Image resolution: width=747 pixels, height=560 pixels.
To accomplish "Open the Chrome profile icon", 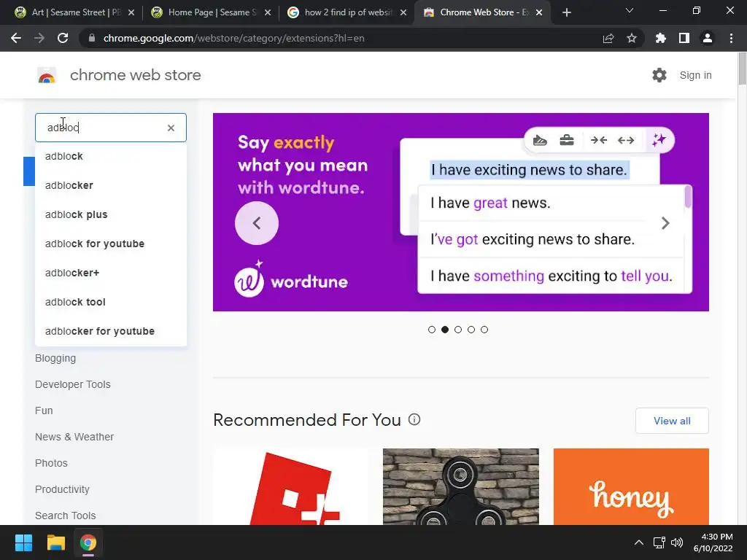I will pos(708,38).
